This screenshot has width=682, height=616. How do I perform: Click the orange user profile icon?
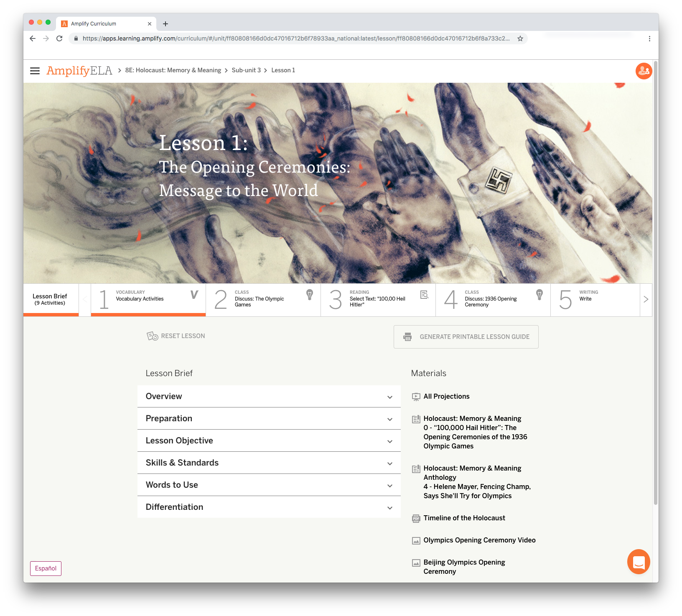pyautogui.click(x=643, y=71)
